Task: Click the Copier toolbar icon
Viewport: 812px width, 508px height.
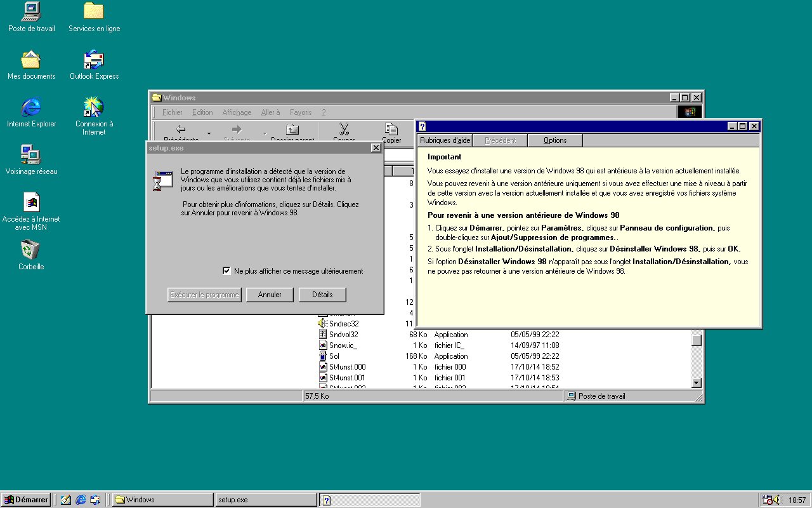Action: click(391, 130)
